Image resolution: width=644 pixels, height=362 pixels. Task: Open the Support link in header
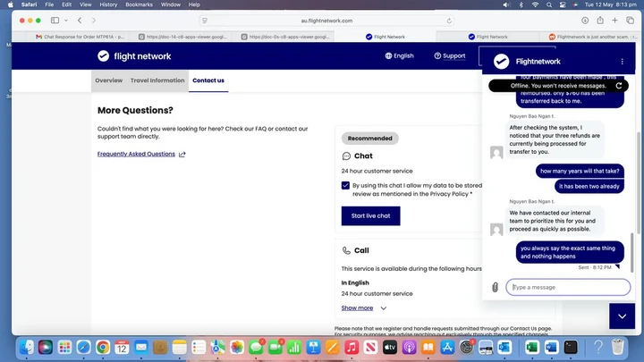point(450,55)
